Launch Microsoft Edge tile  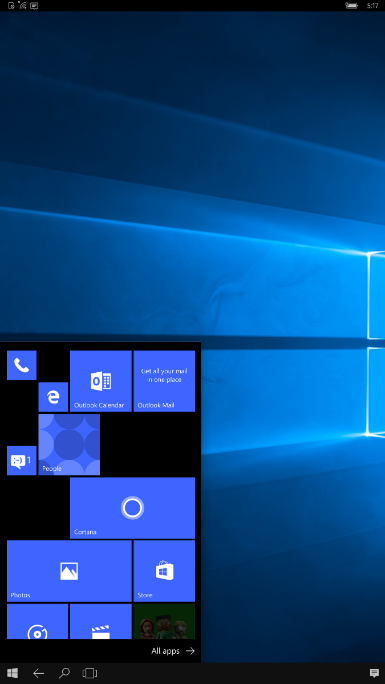pos(53,397)
